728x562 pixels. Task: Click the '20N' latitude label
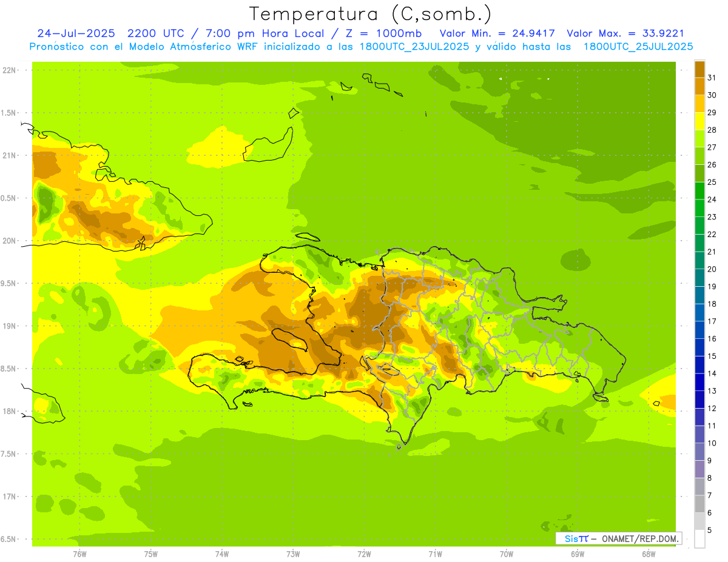click(9, 241)
